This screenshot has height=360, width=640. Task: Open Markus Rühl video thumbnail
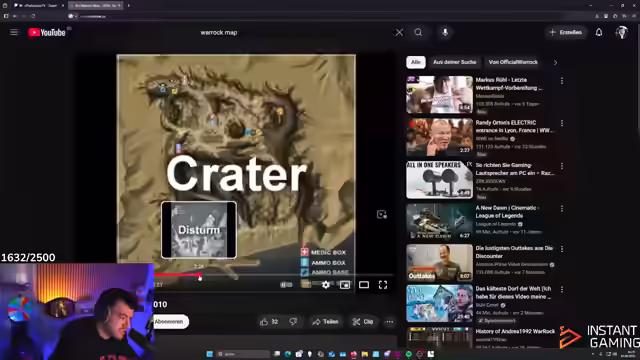[439, 94]
